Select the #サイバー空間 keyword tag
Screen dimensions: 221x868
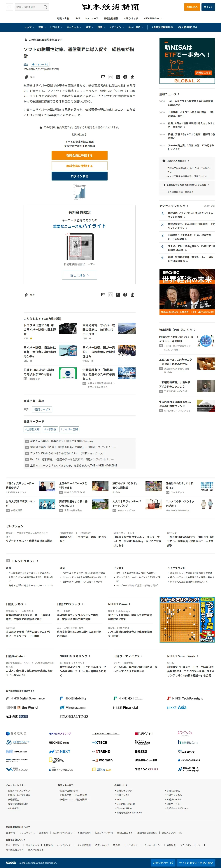(69, 429)
